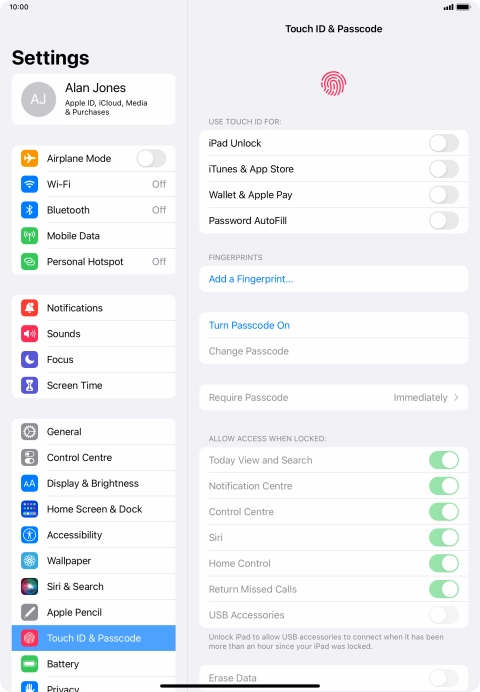480x692 pixels.
Task: Click the General gear icon
Action: pos(30,432)
